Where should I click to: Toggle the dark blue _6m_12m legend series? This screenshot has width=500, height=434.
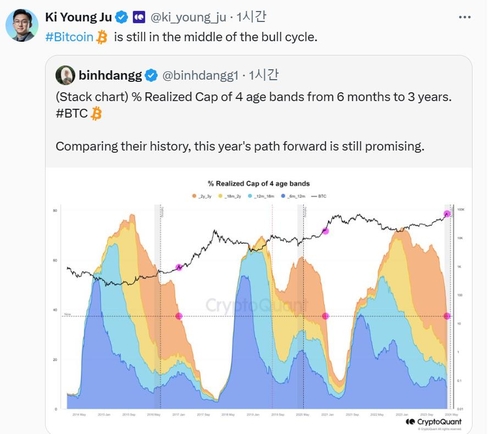pyautogui.click(x=293, y=196)
